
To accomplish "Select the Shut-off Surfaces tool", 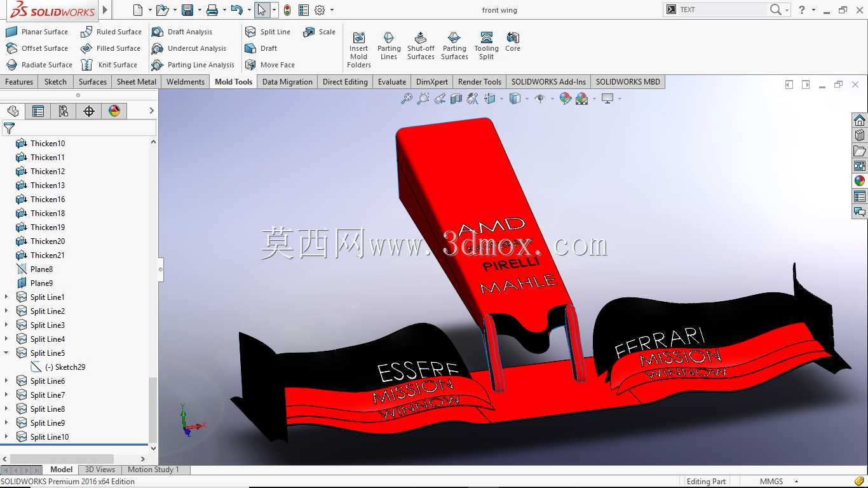I will pyautogui.click(x=421, y=46).
